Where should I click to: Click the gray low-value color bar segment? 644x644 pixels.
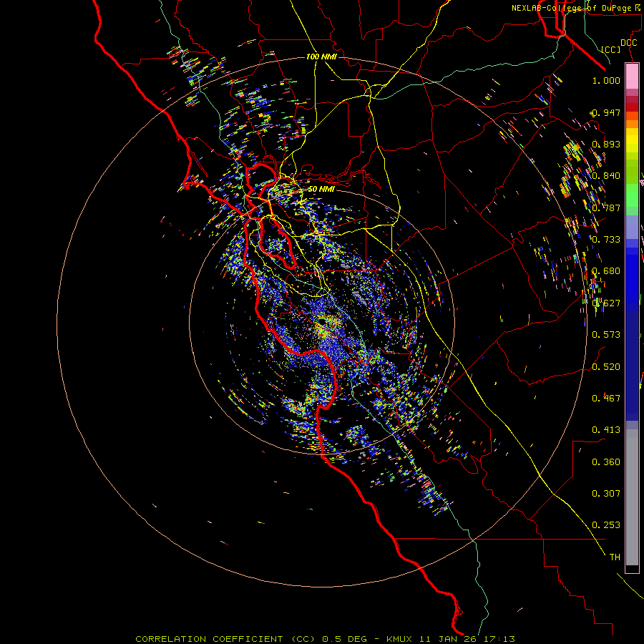coord(632,497)
